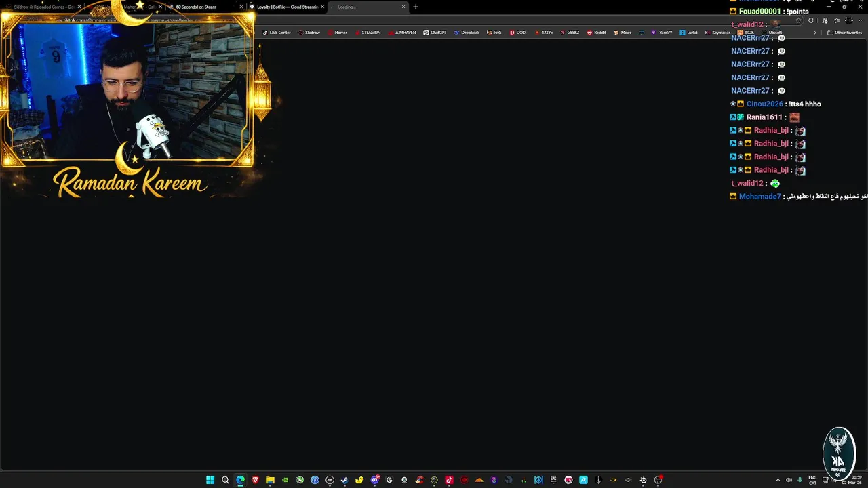Click Mohamade7 username in chat
Screen dimensions: 868x488
click(760, 197)
